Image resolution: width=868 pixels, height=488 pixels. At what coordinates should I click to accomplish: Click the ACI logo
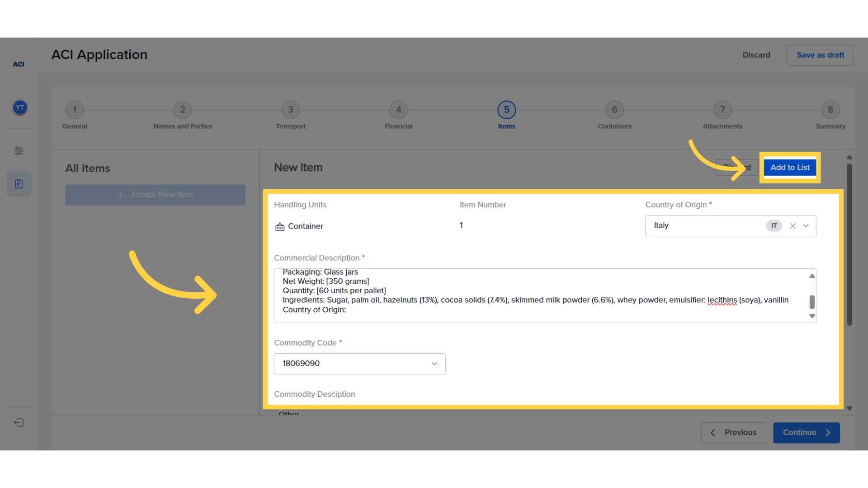pyautogui.click(x=19, y=64)
